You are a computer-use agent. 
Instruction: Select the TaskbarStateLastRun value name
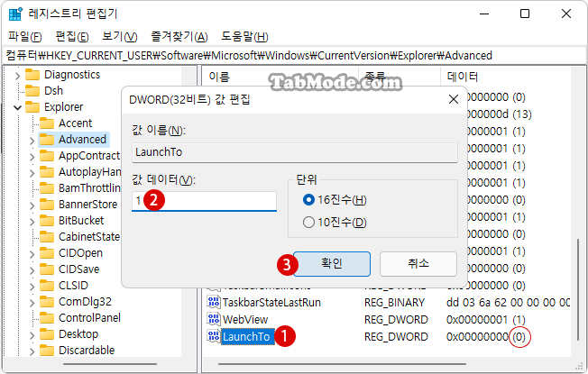point(271,303)
